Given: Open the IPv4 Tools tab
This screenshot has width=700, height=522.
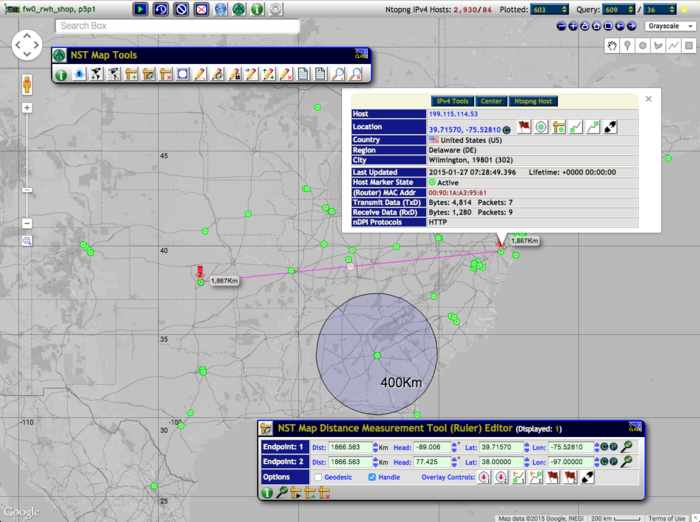Looking at the screenshot, I should (453, 101).
